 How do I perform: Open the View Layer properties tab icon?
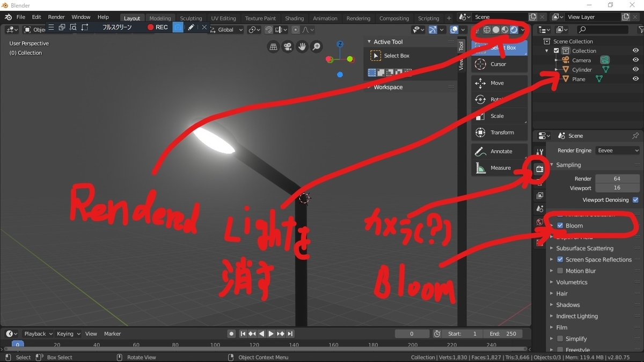pyautogui.click(x=540, y=196)
